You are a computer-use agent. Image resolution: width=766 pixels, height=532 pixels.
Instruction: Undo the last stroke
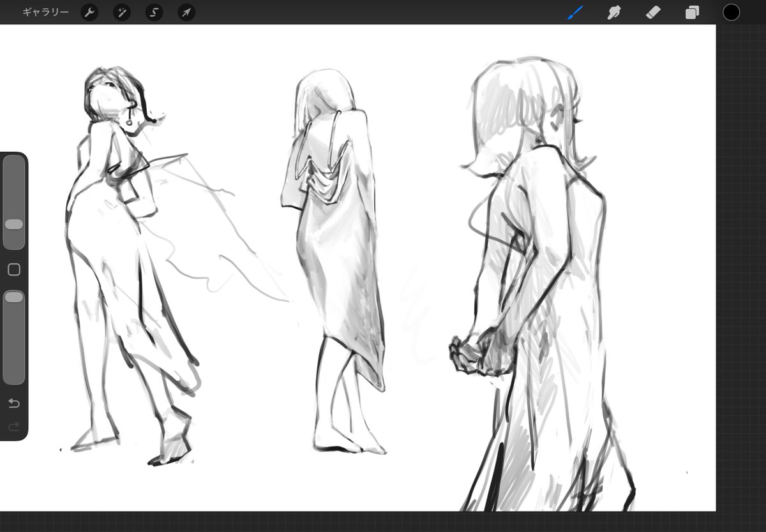[x=13, y=403]
